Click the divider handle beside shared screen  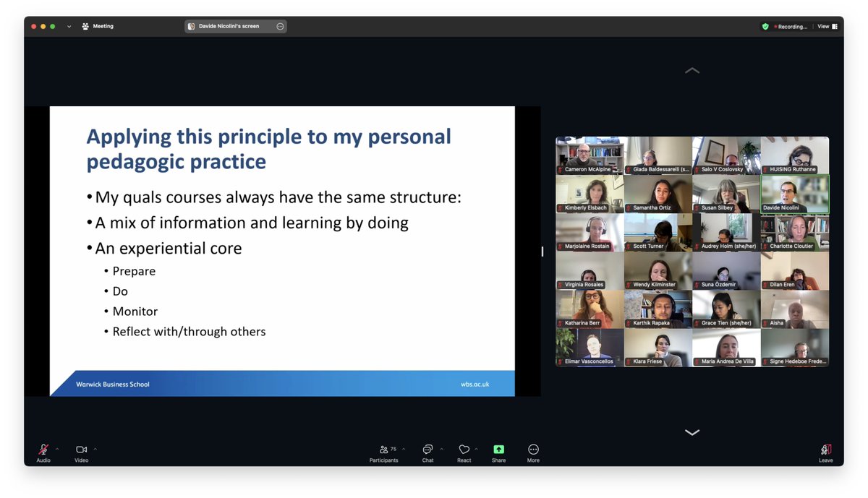click(x=542, y=252)
